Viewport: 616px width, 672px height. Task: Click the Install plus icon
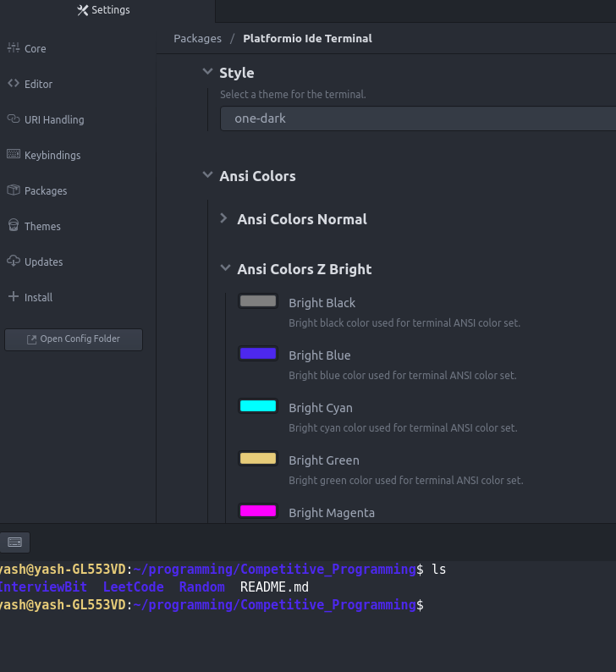(13, 297)
